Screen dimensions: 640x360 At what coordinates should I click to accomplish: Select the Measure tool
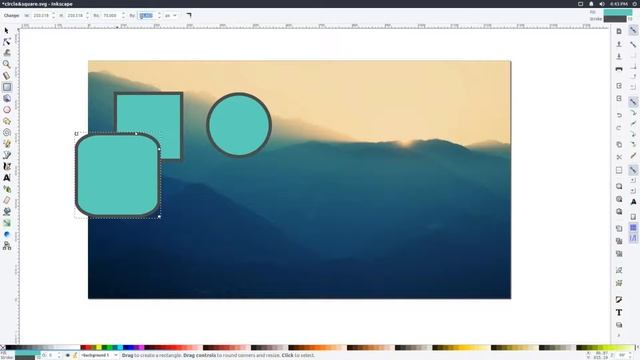point(7,76)
